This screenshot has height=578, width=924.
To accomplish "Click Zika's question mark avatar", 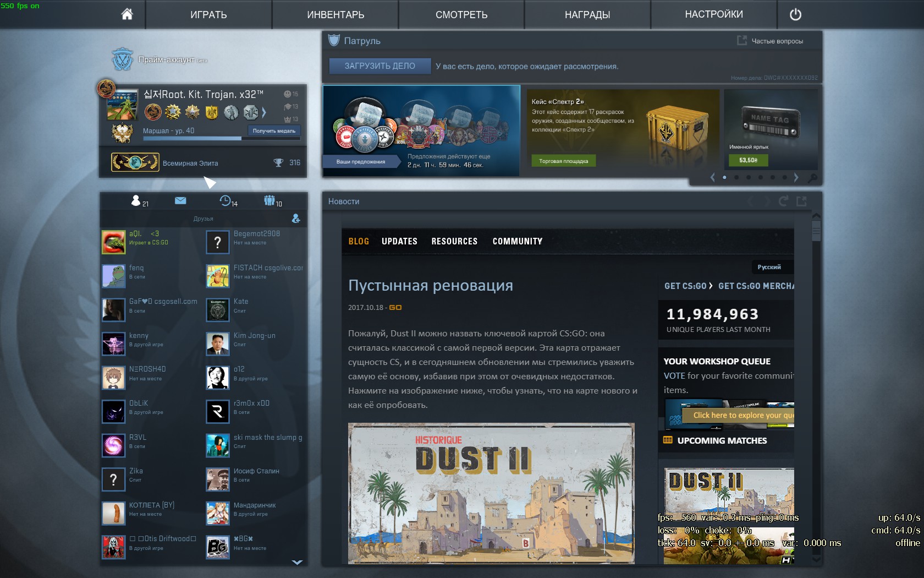I will [x=113, y=479].
